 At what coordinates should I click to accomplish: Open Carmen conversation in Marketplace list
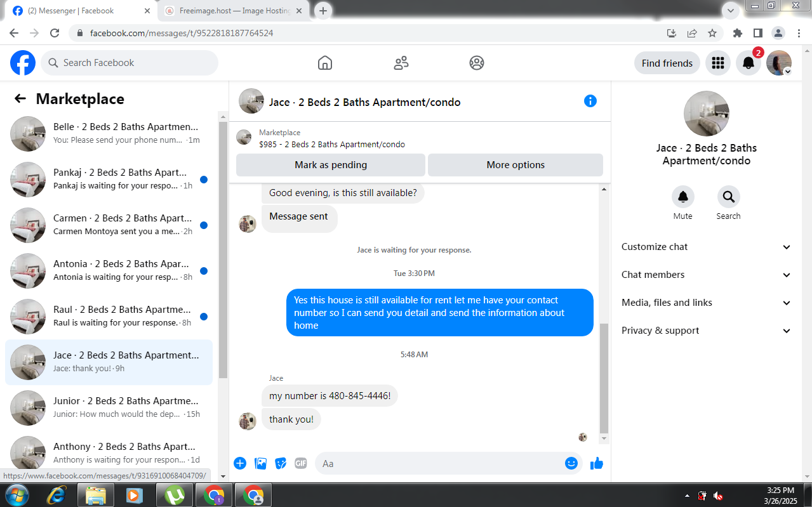tap(109, 225)
